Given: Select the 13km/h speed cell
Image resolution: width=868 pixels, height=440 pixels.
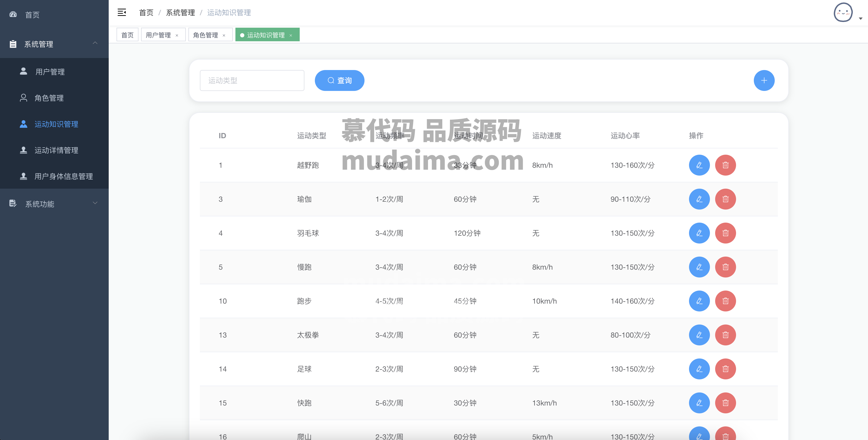Looking at the screenshot, I should (x=545, y=403).
